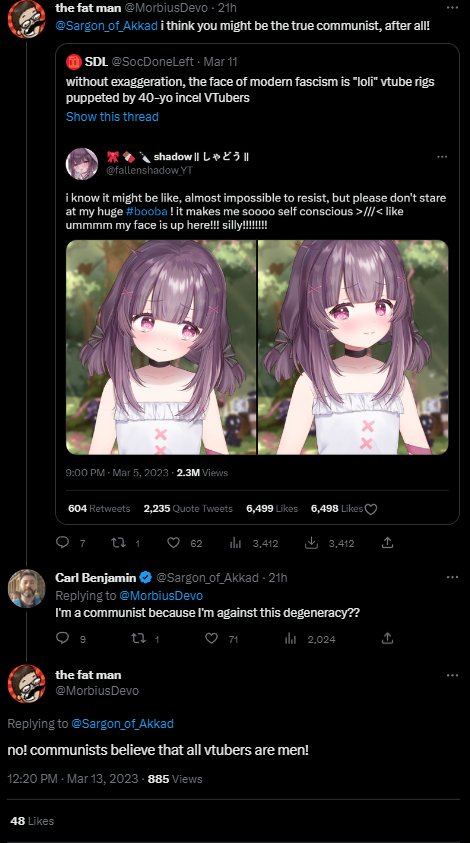Open more options on the top tweet
This screenshot has height=843, width=470.
point(452,8)
